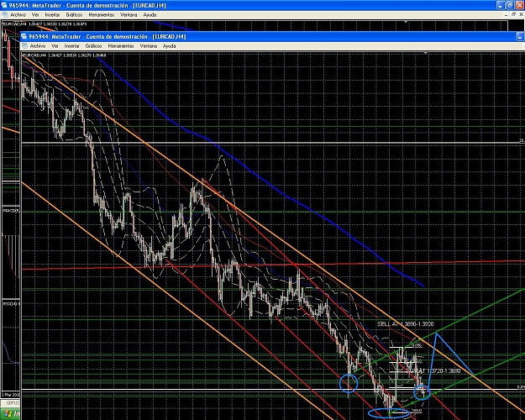
Task: Click the MACD indicator label in outer window
Action: tap(11, 210)
